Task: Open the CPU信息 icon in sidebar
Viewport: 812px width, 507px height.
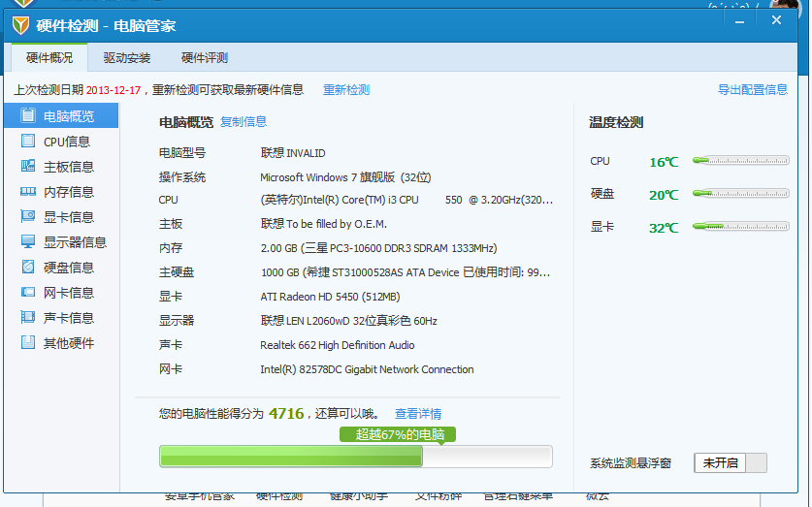Action: 28,141
